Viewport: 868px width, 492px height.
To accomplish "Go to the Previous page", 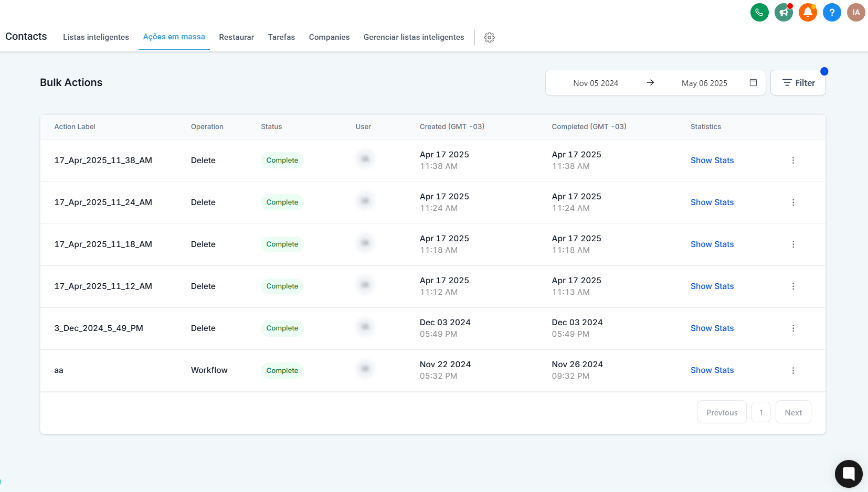I will click(x=722, y=412).
